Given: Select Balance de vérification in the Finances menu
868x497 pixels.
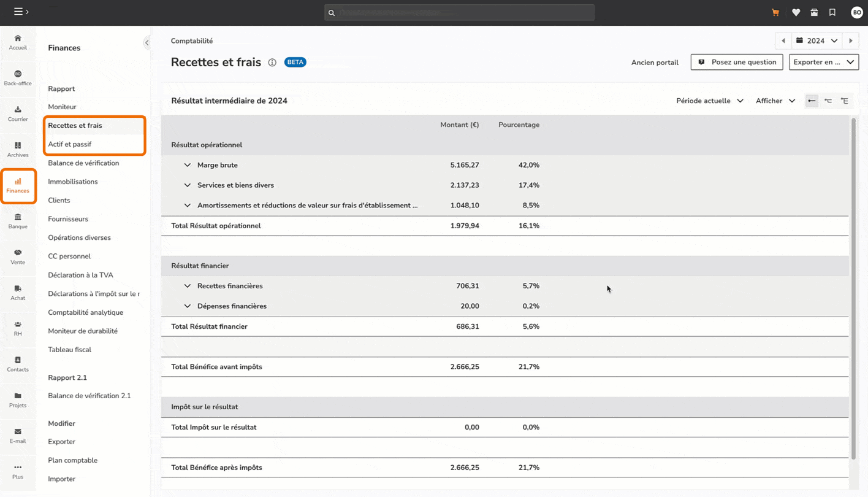Looking at the screenshot, I should tap(83, 163).
